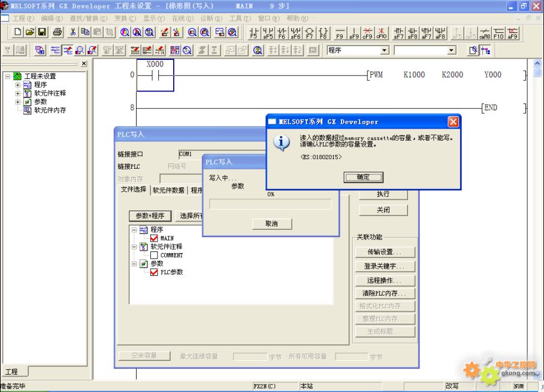The height and width of the screenshot is (392, 544).
Task: Insert a coil with the F7 icon
Action: click(309, 34)
